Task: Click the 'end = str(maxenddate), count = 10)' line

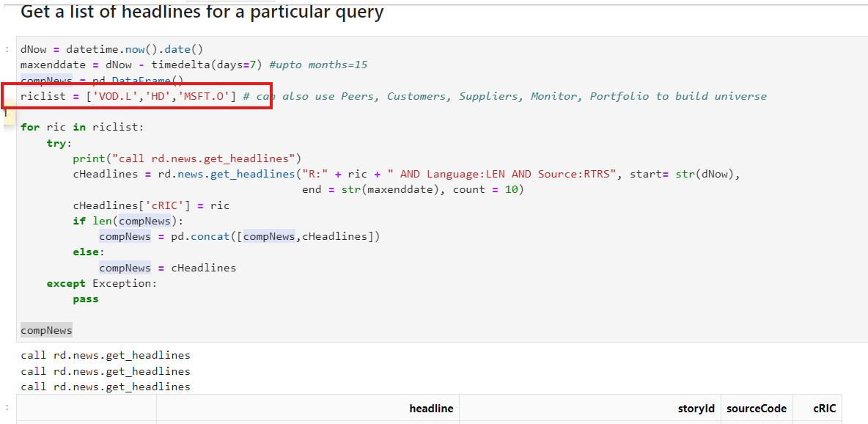Action: pos(413,190)
